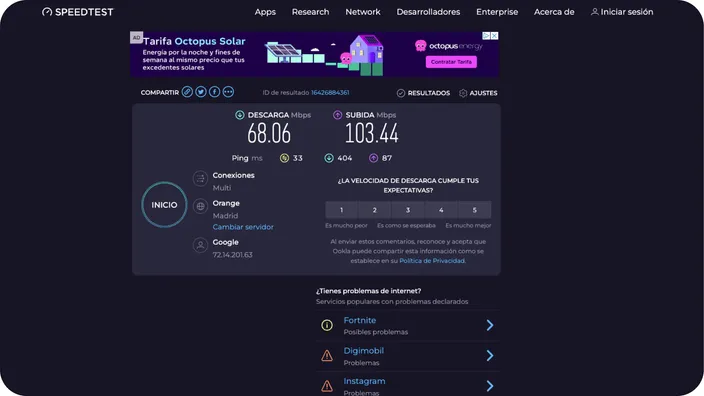The width and height of the screenshot is (704, 396).
Task: Open AJUSTES settings link
Action: click(x=483, y=93)
